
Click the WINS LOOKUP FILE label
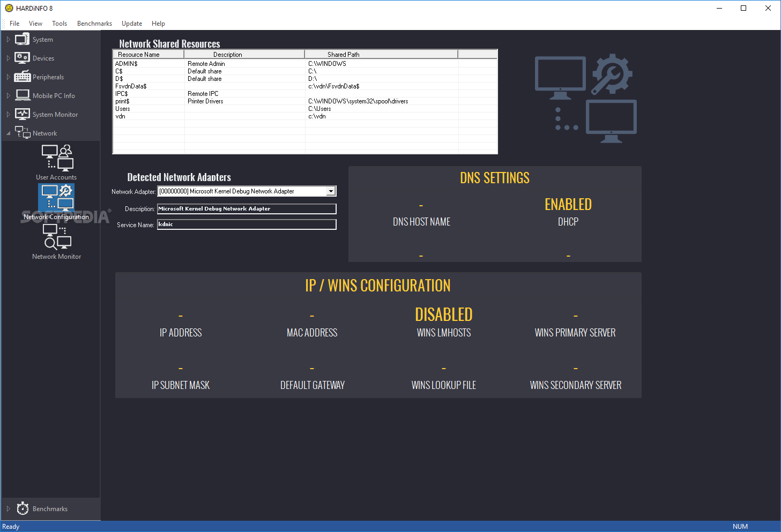click(x=444, y=385)
